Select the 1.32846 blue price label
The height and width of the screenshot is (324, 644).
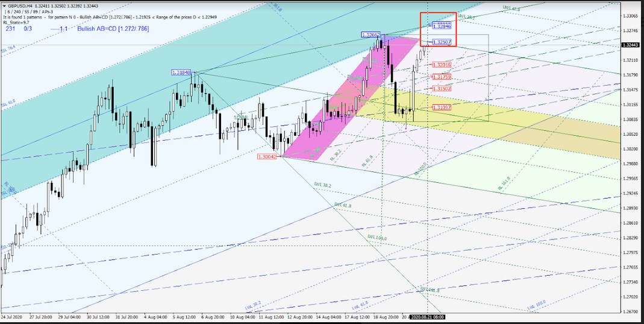click(x=442, y=26)
